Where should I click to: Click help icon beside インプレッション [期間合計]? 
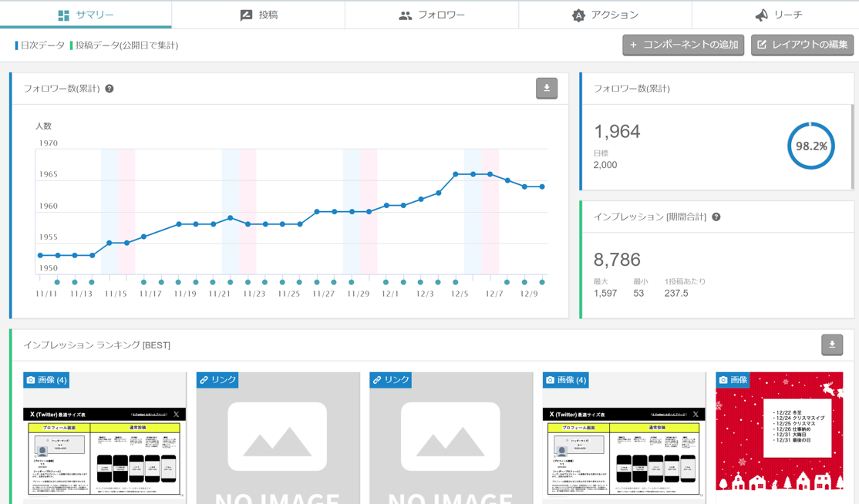[716, 217]
